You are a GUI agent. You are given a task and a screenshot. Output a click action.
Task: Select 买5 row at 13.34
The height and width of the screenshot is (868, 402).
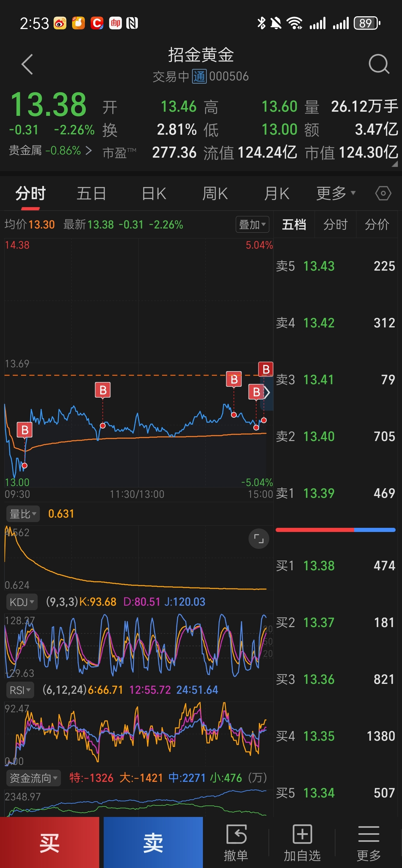[335, 793]
